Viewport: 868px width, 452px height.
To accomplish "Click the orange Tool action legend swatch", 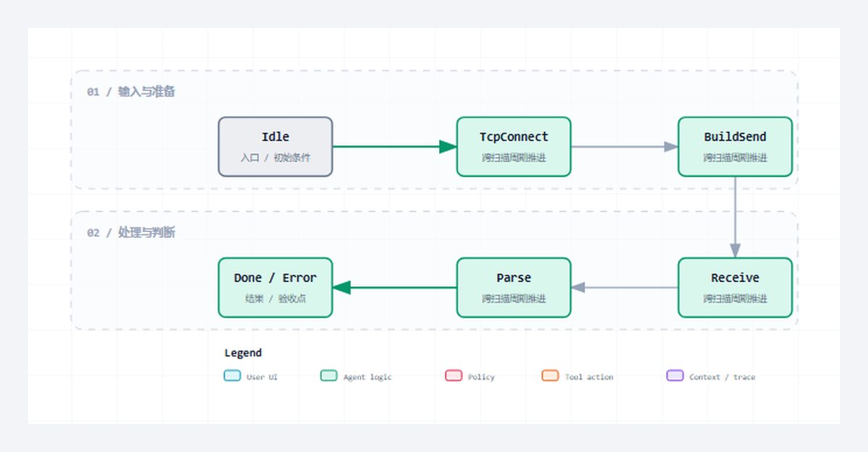I will point(550,376).
